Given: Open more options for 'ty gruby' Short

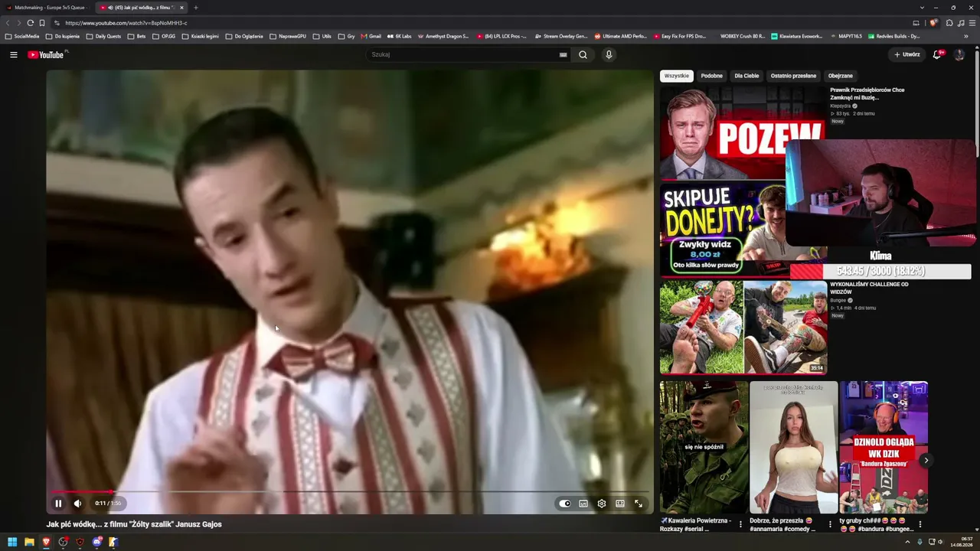Looking at the screenshot, I should pyautogui.click(x=920, y=524).
